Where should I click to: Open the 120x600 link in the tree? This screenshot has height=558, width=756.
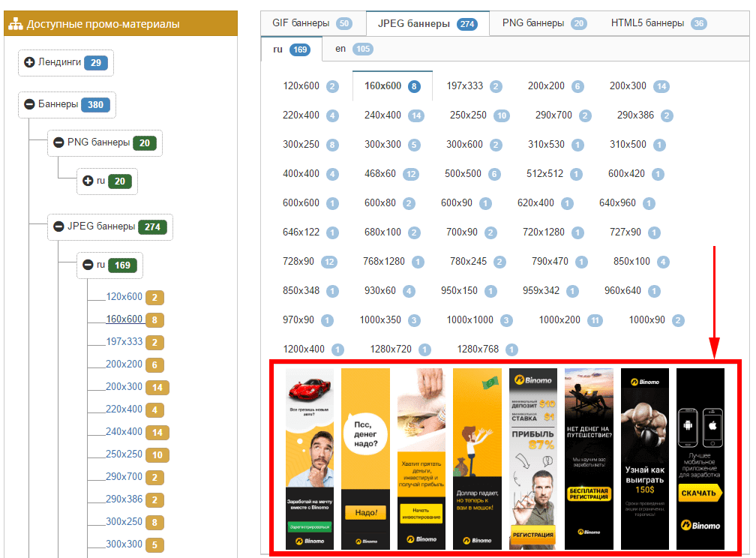pyautogui.click(x=124, y=296)
